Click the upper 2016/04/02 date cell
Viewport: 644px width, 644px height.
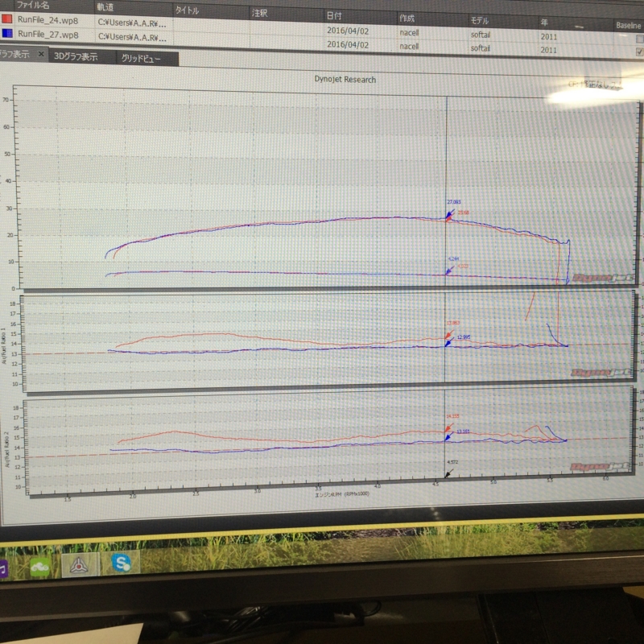tap(348, 31)
